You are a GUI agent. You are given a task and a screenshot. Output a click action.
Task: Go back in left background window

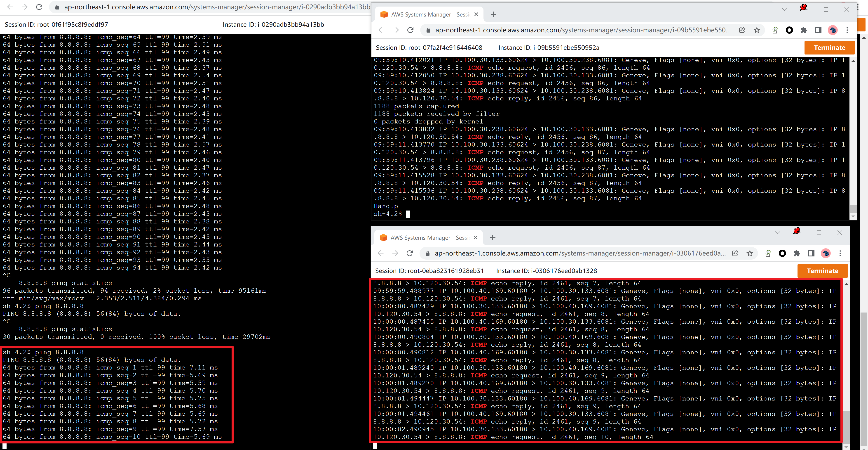click(10, 7)
